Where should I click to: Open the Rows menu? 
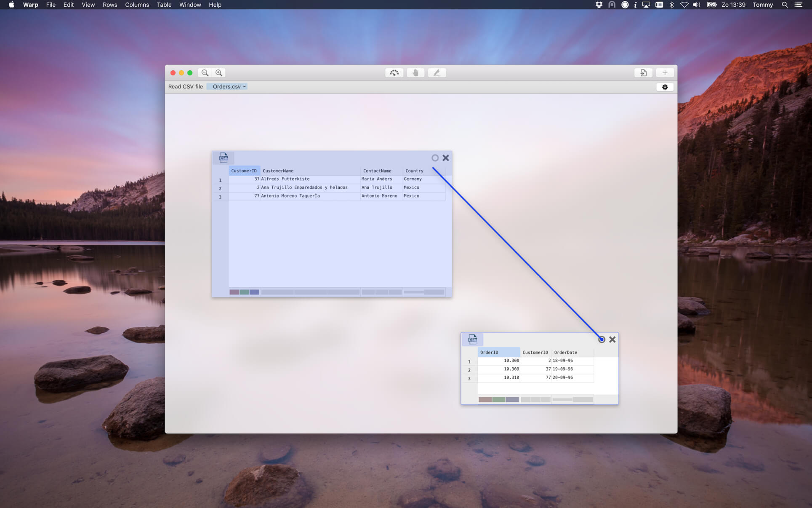(110, 5)
